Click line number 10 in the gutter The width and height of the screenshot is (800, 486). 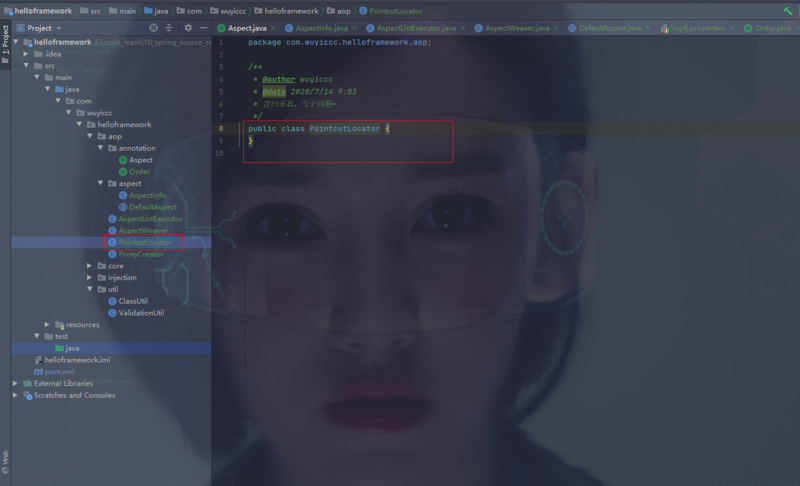tap(219, 153)
